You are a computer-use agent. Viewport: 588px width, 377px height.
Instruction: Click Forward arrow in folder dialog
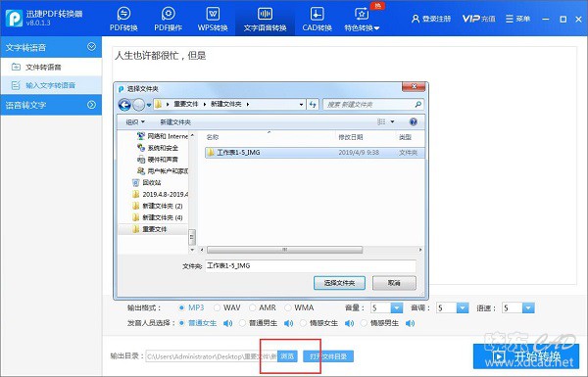pyautogui.click(x=139, y=105)
